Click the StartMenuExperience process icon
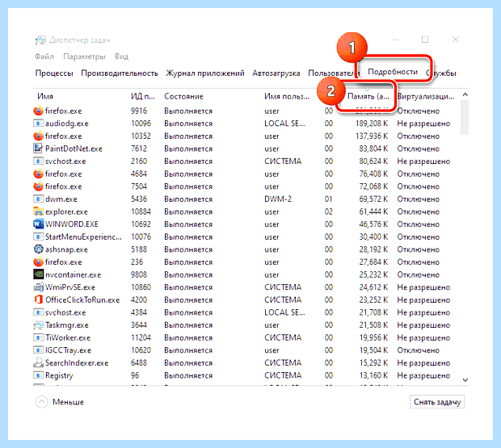This screenshot has height=448, width=501. [38, 237]
